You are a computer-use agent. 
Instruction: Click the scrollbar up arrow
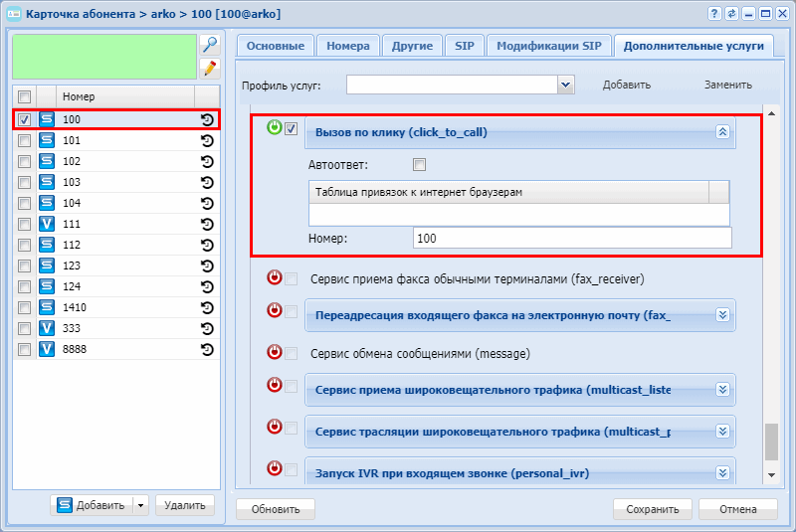pos(772,113)
